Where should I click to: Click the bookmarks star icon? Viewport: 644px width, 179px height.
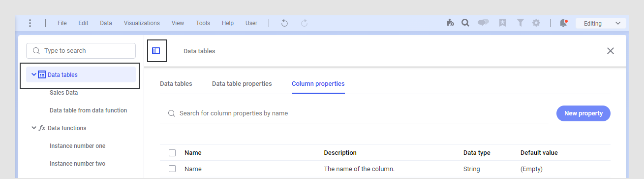502,23
